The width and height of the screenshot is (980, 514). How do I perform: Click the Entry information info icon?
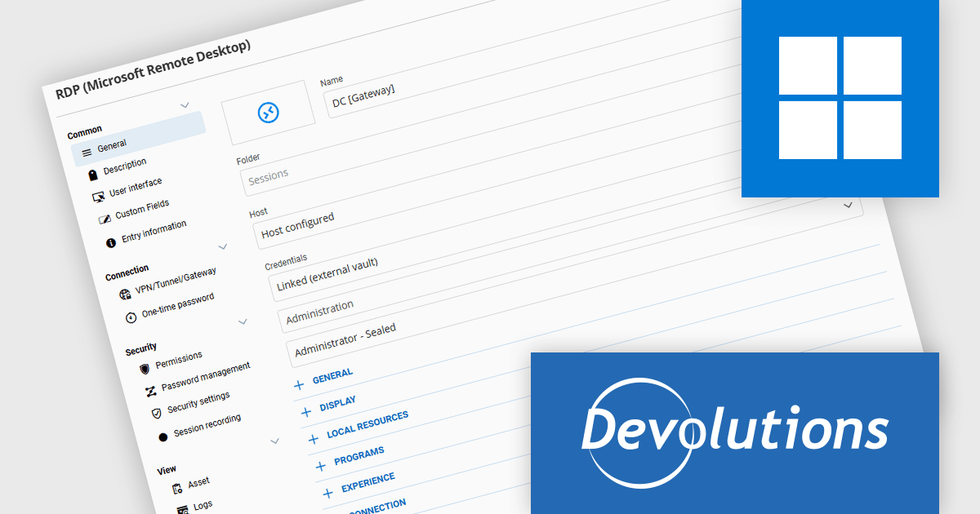click(x=111, y=242)
